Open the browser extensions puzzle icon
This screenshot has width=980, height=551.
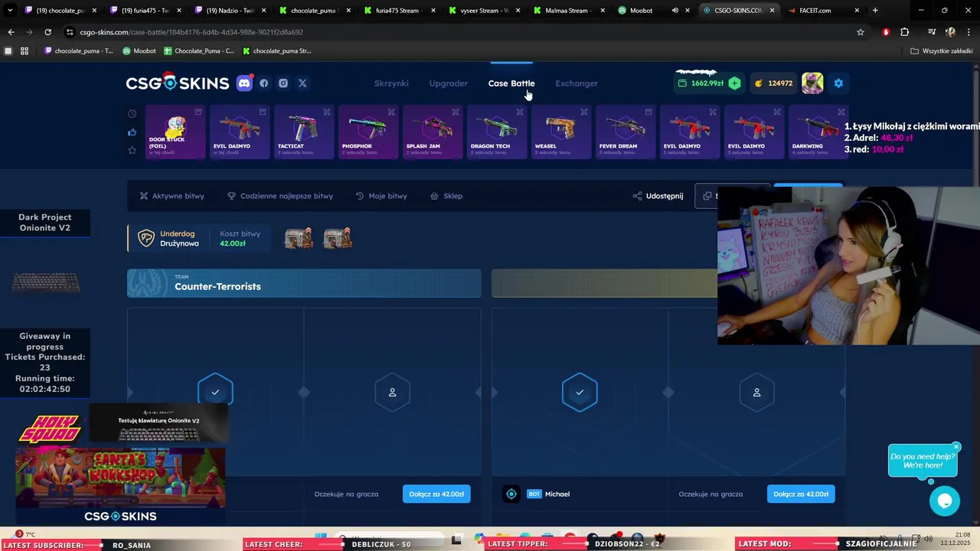click(x=905, y=32)
